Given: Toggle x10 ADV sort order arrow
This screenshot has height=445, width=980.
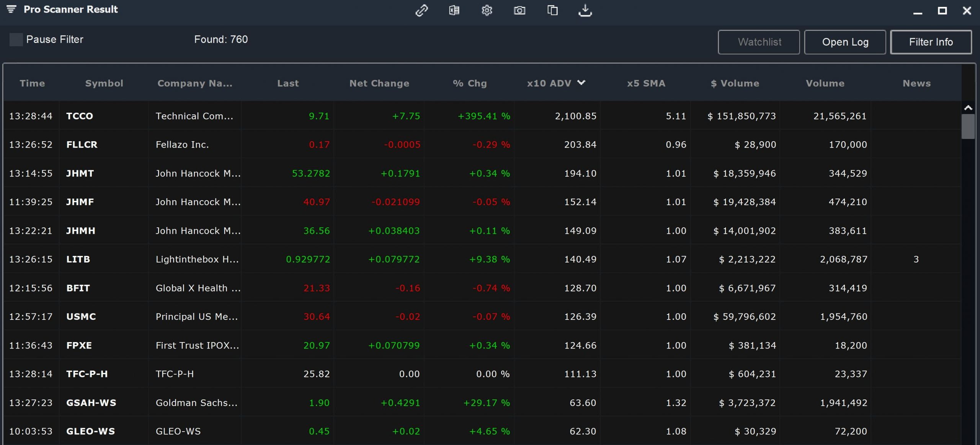Looking at the screenshot, I should [x=581, y=83].
